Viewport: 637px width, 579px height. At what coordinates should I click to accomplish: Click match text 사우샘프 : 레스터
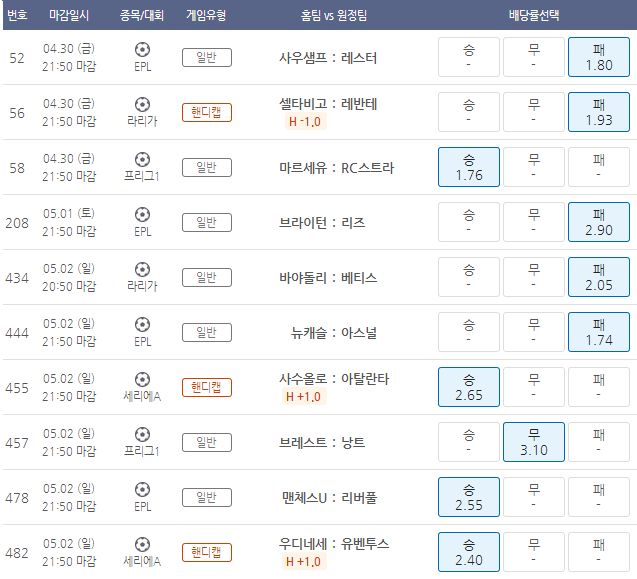click(328, 58)
